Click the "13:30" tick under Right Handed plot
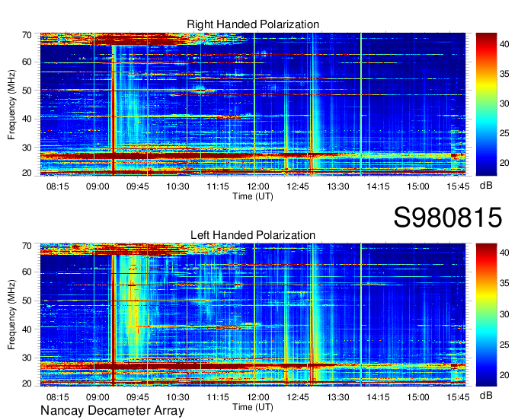 [x=338, y=186]
